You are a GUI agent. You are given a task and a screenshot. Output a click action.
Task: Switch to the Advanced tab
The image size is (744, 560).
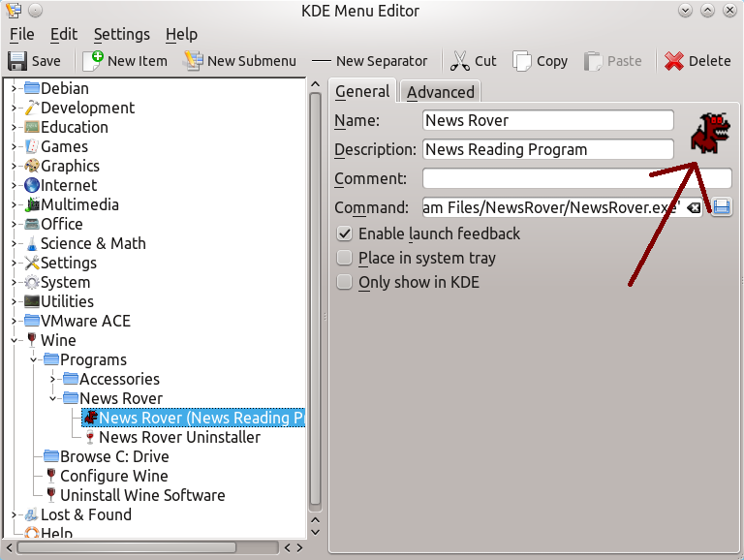(x=441, y=92)
